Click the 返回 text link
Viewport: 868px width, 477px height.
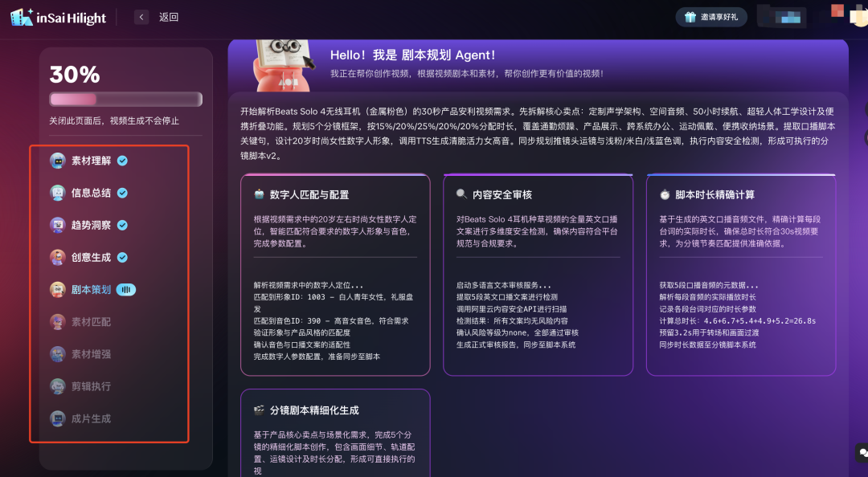tap(169, 17)
